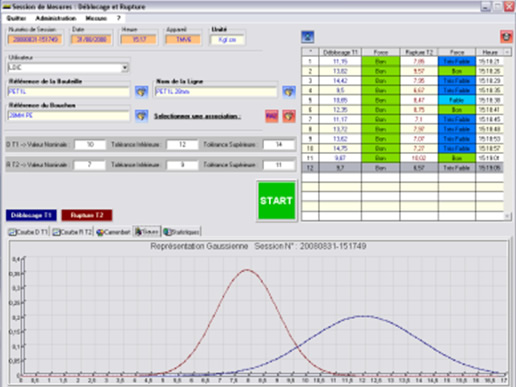Switch to the Statistiques tab
The height and width of the screenshot is (387, 516).
tap(182, 232)
